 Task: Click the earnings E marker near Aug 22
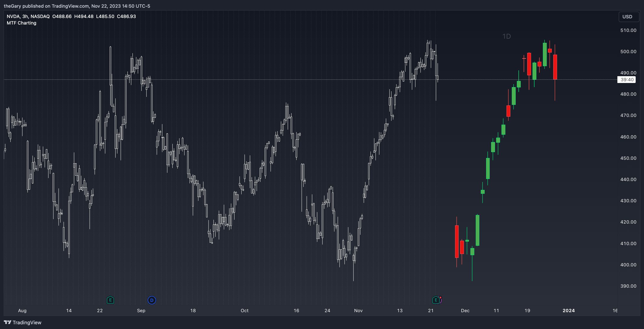110,300
